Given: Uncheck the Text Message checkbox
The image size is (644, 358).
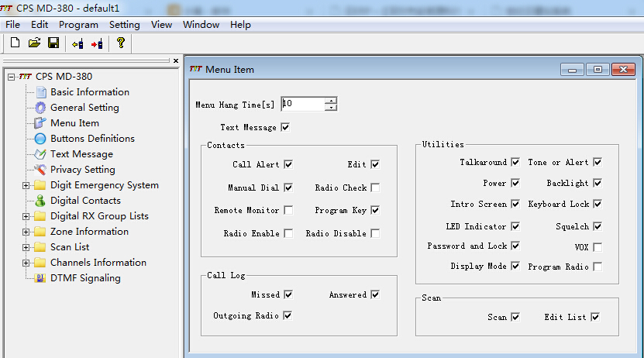Looking at the screenshot, I should pos(285,127).
